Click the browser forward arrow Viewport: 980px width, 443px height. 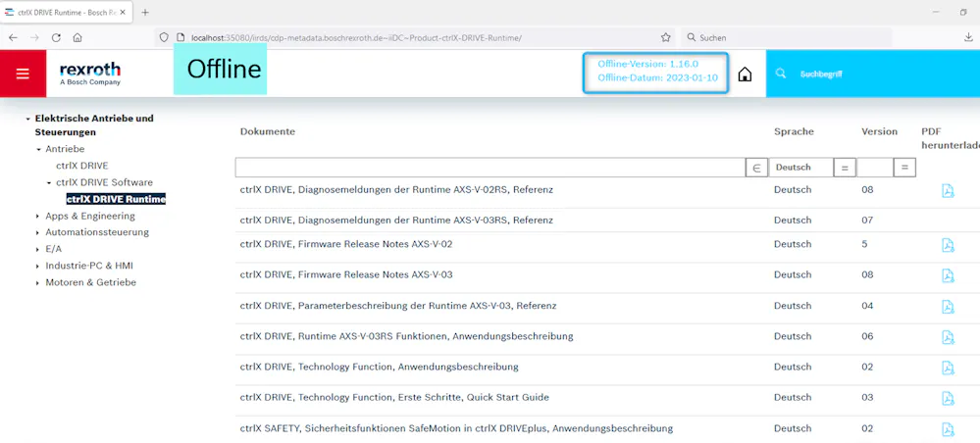34,37
